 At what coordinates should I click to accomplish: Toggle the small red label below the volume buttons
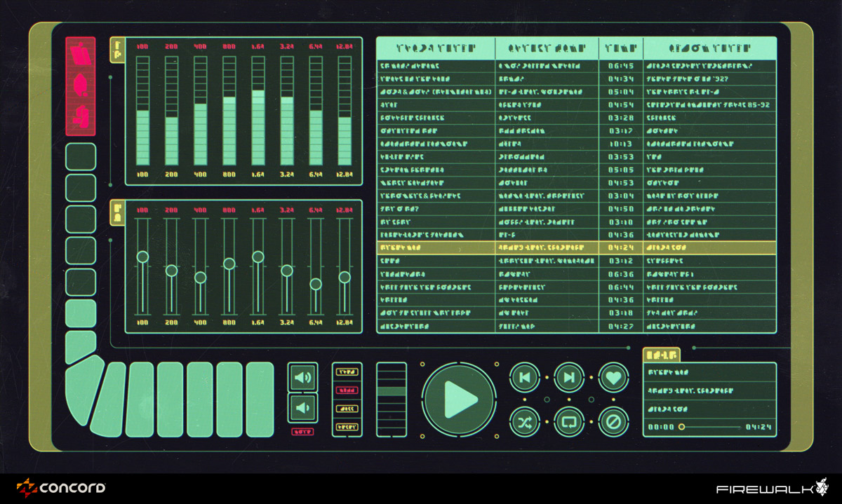click(302, 432)
